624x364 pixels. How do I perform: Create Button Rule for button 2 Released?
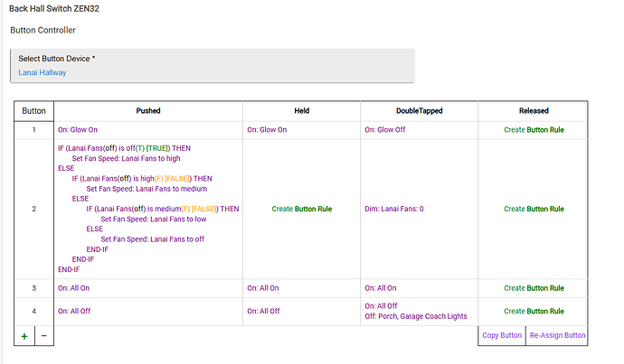[x=534, y=209]
